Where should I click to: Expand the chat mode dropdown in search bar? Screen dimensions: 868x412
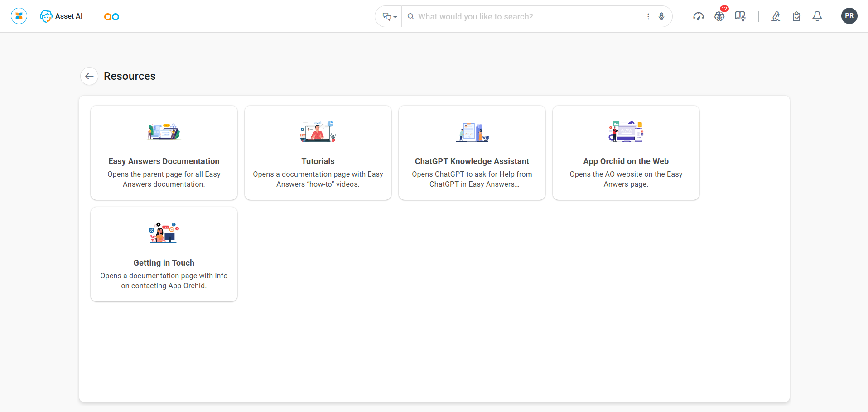point(389,17)
